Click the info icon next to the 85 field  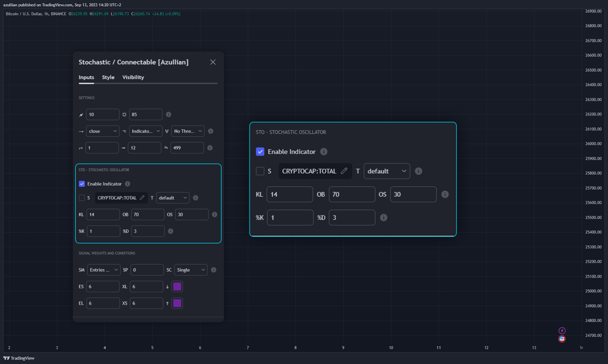point(169,115)
